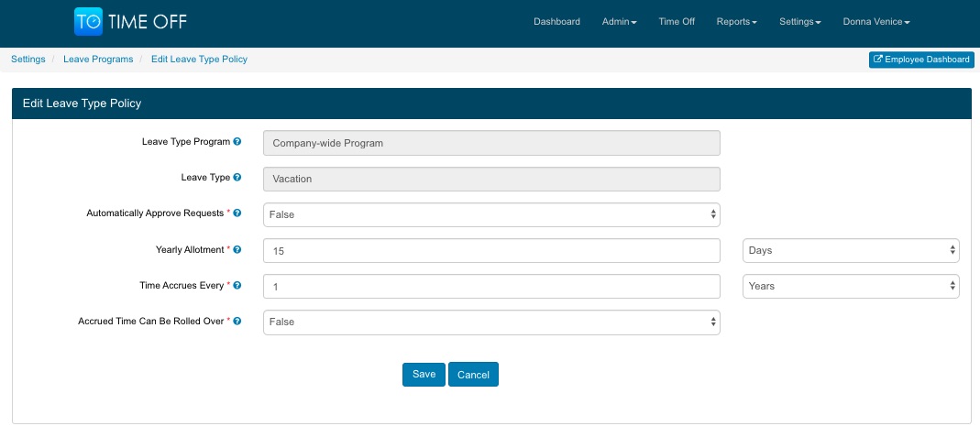980x437 pixels.
Task: Save the leave type policy
Action: pos(424,375)
